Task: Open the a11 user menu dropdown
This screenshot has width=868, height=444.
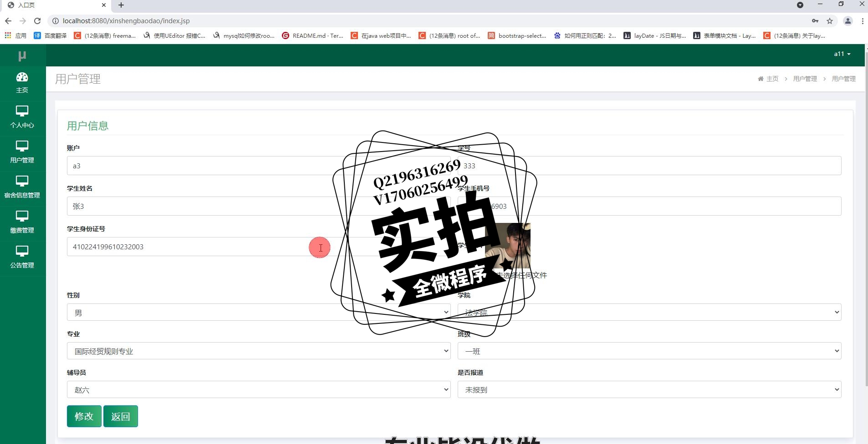Action: click(842, 54)
